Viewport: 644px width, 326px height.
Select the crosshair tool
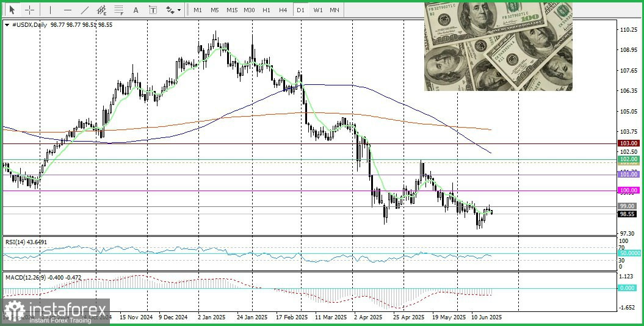coord(29,10)
